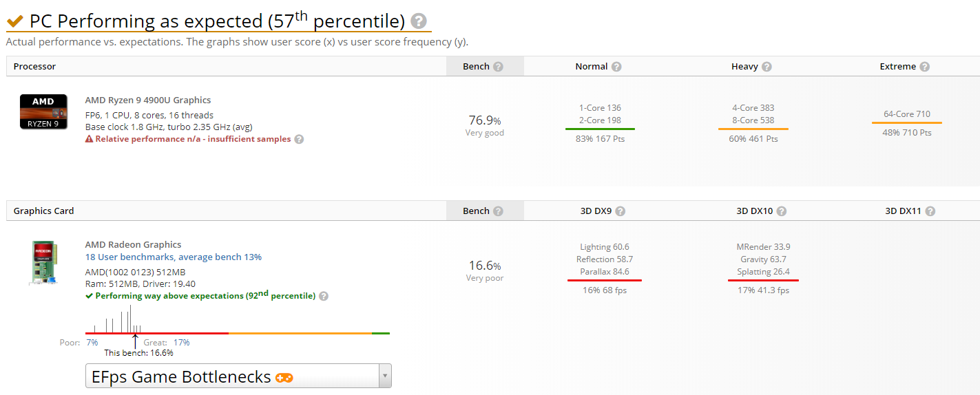The image size is (980, 395).
Task: Open 18 User benchmarks average bench link
Action: pos(173,257)
